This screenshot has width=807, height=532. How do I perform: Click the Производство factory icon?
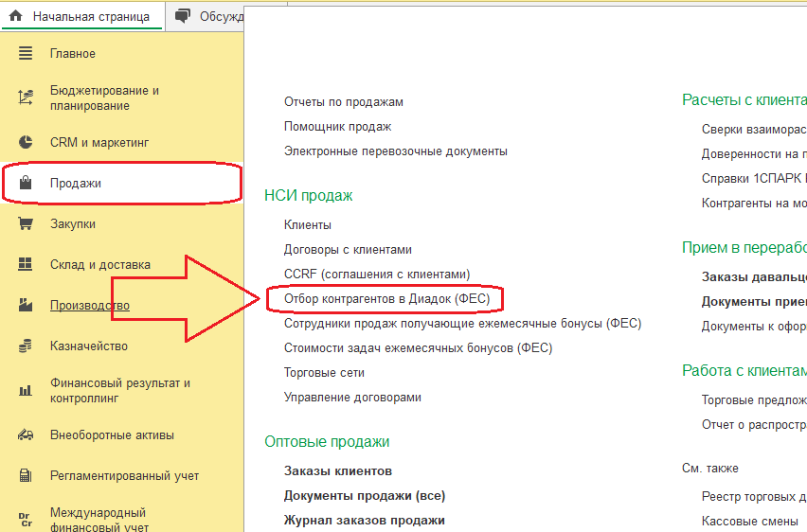coord(26,306)
